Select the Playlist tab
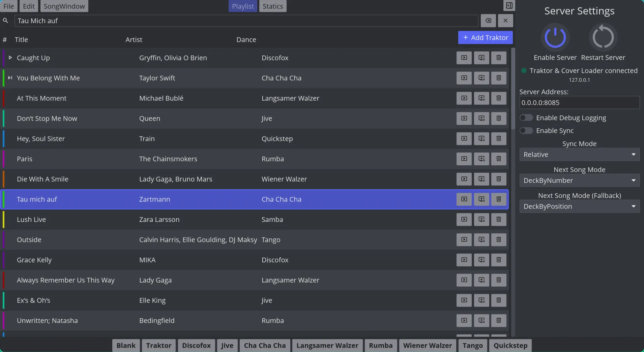 click(x=243, y=6)
